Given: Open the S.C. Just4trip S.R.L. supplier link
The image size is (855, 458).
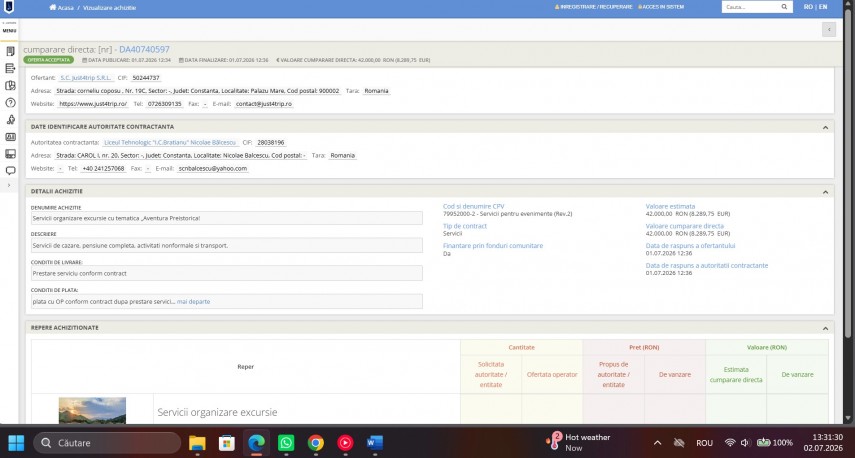Looking at the screenshot, I should (86, 78).
